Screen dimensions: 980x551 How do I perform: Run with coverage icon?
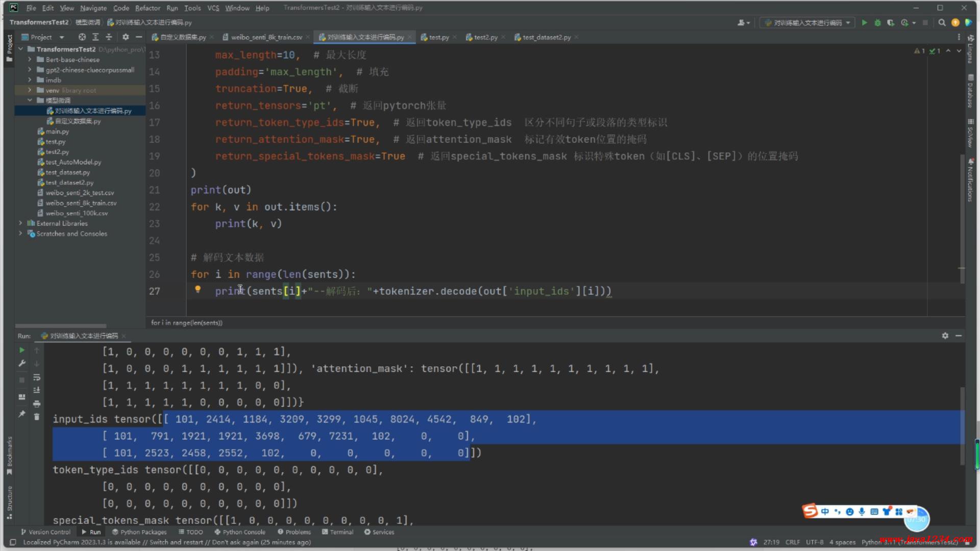point(891,22)
